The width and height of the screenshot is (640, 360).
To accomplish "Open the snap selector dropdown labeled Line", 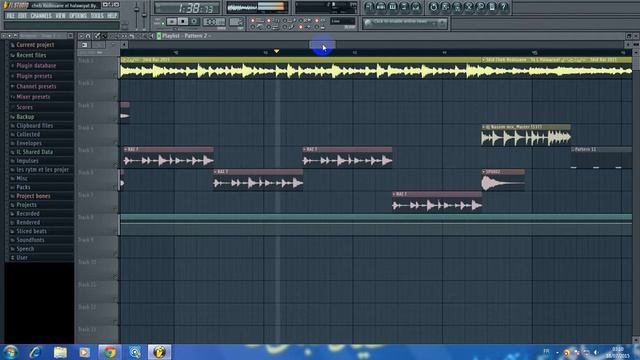I will pyautogui.click(x=342, y=21).
